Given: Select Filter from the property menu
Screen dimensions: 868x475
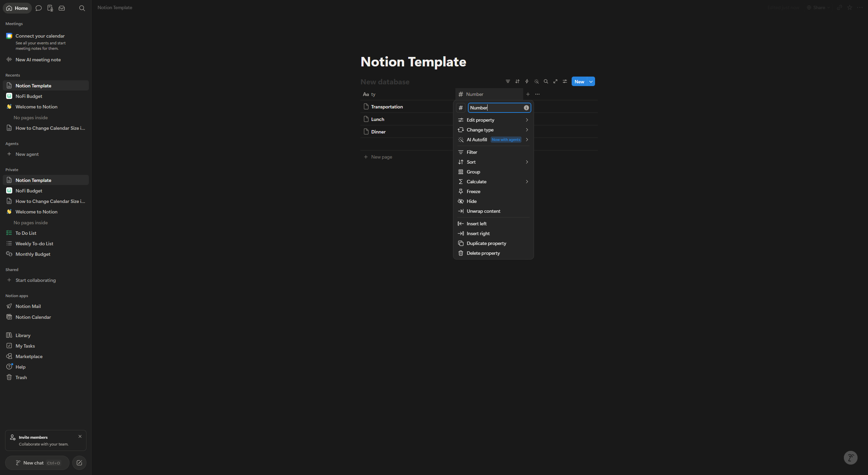Looking at the screenshot, I should pyautogui.click(x=493, y=152).
